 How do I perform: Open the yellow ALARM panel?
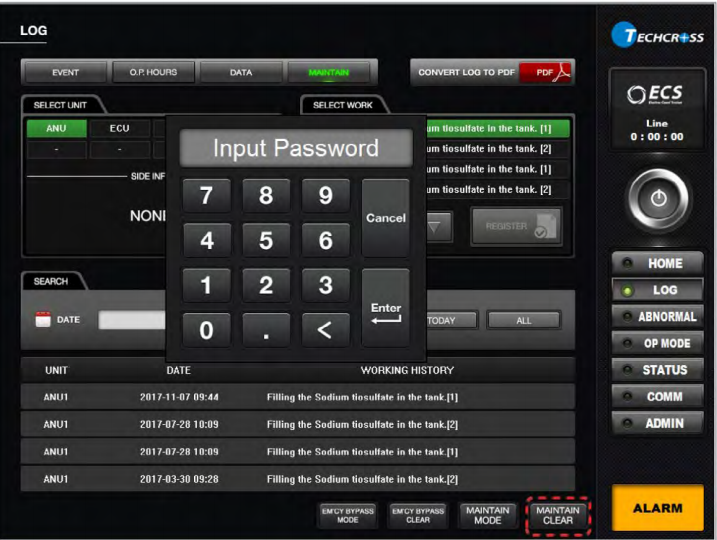click(x=658, y=508)
